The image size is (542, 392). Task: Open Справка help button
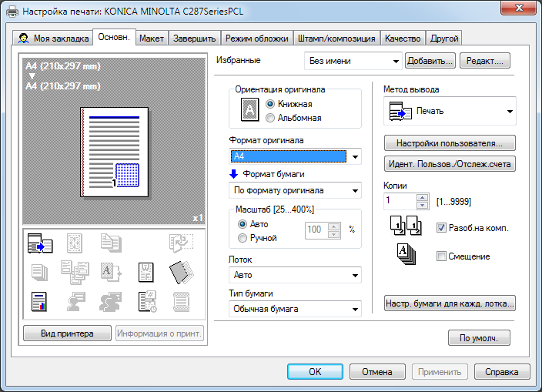(501, 372)
